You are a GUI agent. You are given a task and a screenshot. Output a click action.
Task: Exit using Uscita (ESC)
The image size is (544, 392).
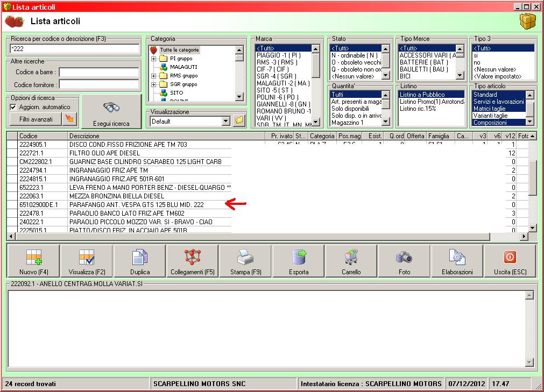click(510, 261)
